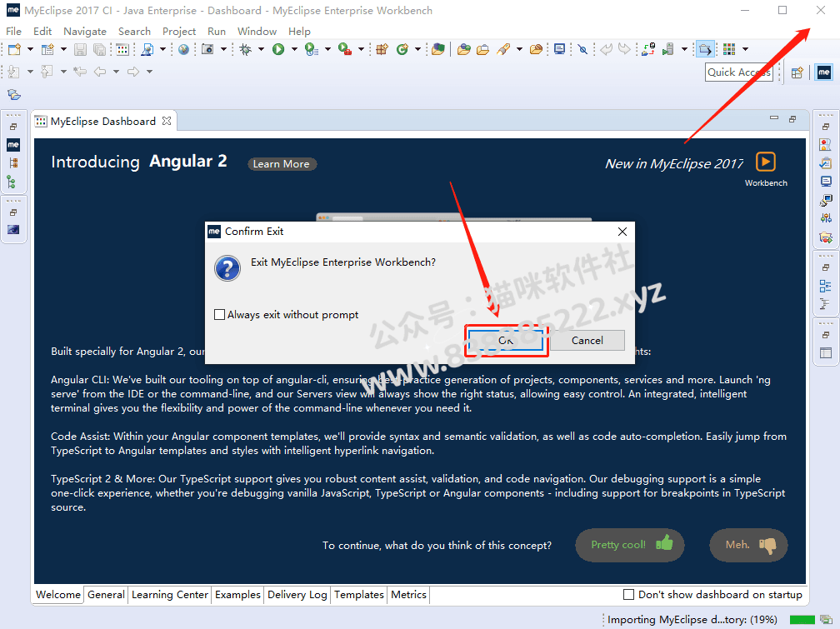Viewport: 840px width, 629px height.
Task: Click the 'Meh.' thumbs-down button
Action: point(748,545)
